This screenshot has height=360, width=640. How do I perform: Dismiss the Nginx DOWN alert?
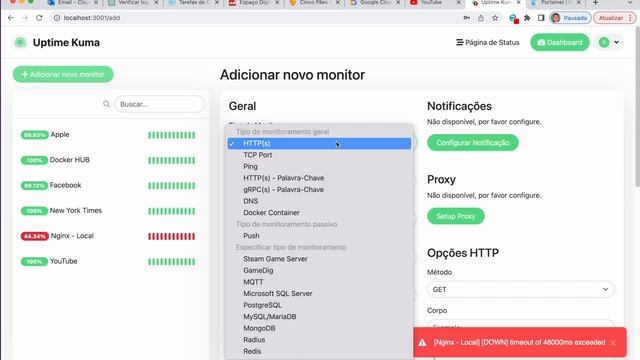(x=613, y=343)
